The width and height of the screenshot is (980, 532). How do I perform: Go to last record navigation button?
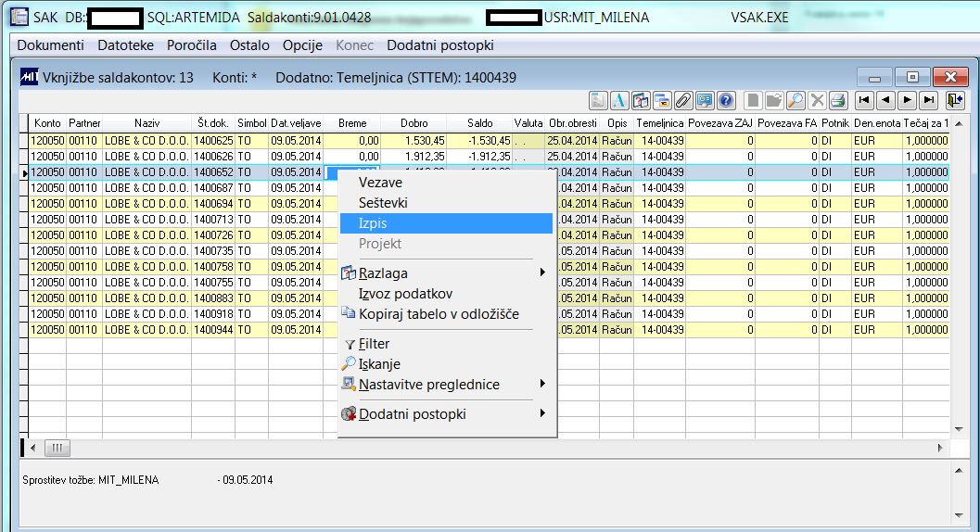point(929,100)
